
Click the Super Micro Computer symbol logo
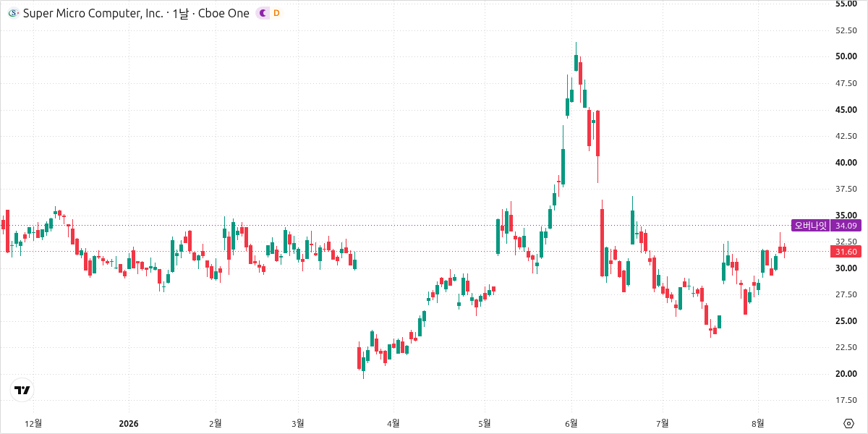click(x=13, y=13)
